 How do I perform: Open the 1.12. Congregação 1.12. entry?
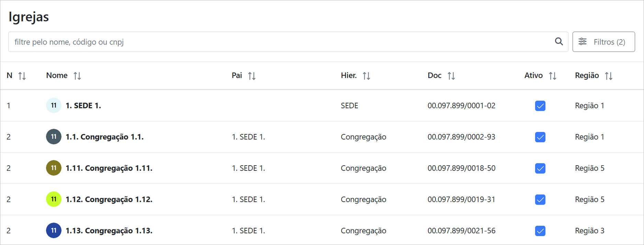pos(109,199)
